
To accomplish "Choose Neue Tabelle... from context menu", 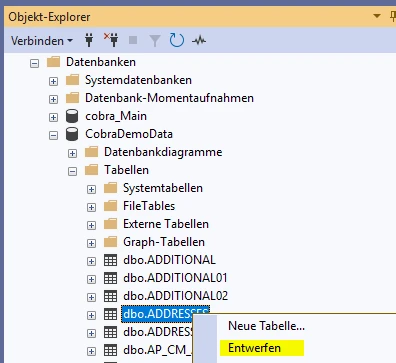I will (x=266, y=326).
